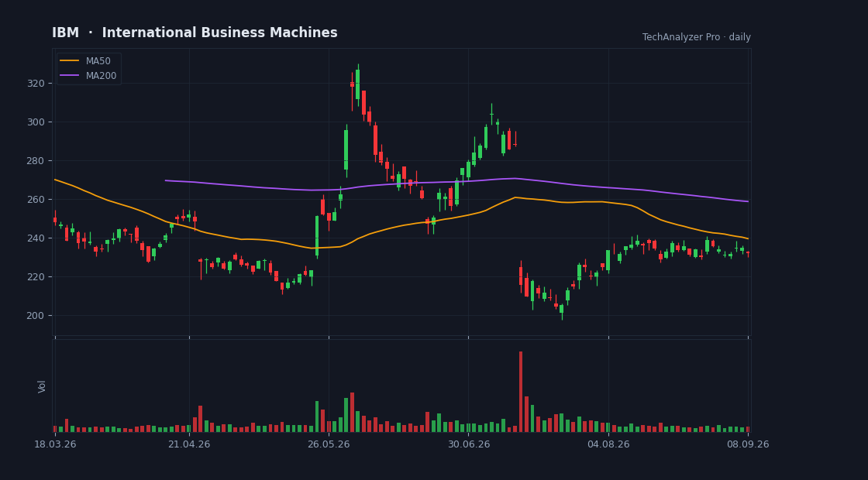Click the highest green candle near 330
The width and height of the screenshot is (868, 480).
(357, 84)
